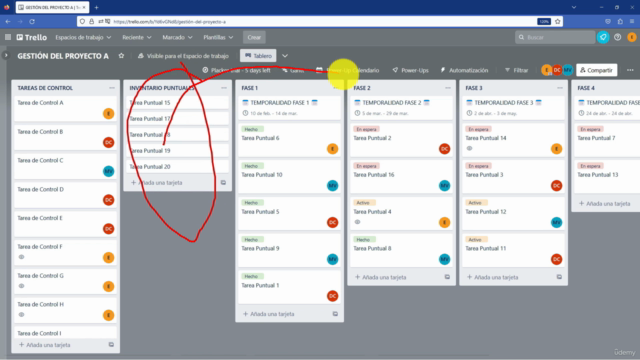Click member avatar on Tarea de Control A
This screenshot has width=640, height=360.
(109, 113)
